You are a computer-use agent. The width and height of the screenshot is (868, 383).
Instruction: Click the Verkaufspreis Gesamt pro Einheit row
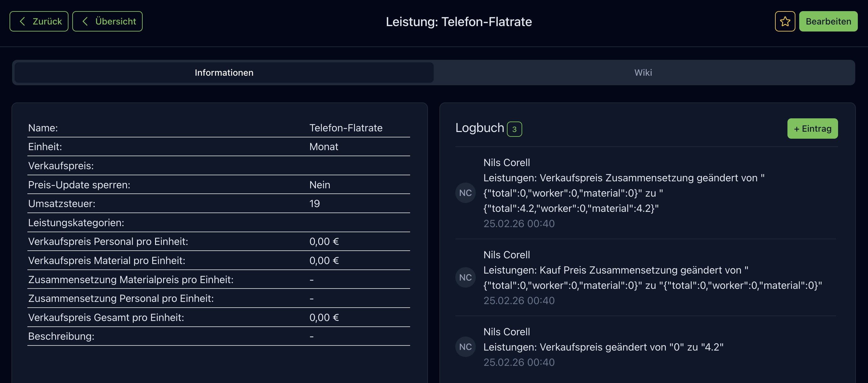(x=218, y=317)
